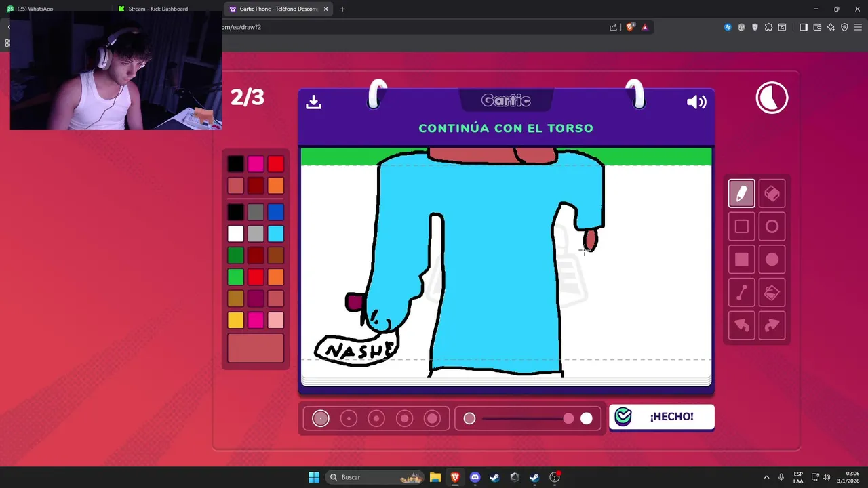Open the Windows Start menu
Screen dimensions: 868x488
pyautogui.click(x=314, y=477)
